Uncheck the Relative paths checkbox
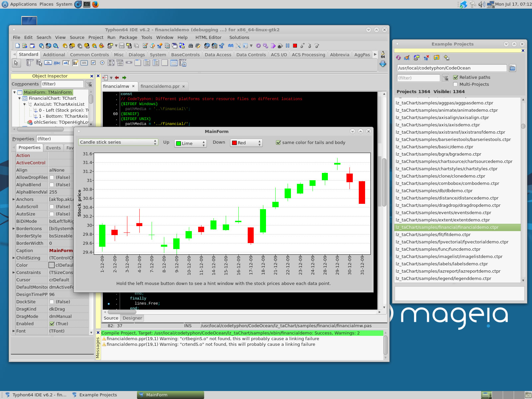This screenshot has width=532, height=399. tap(456, 77)
